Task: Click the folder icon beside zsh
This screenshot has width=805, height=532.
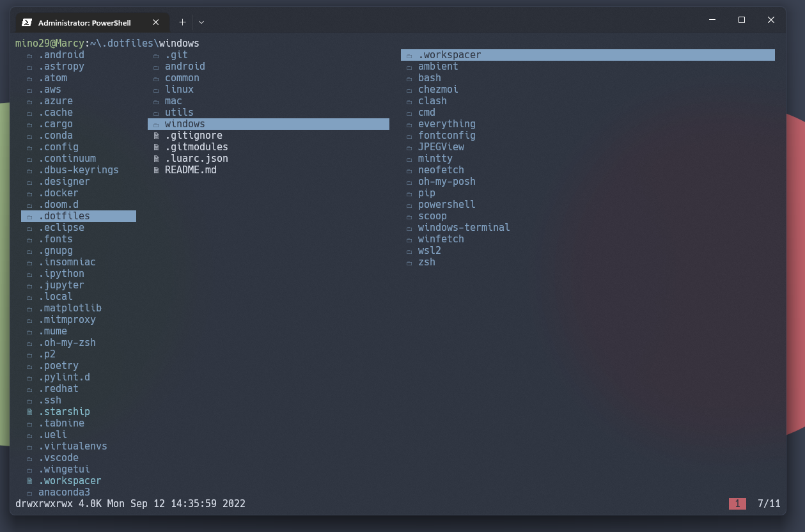Action: tap(409, 263)
